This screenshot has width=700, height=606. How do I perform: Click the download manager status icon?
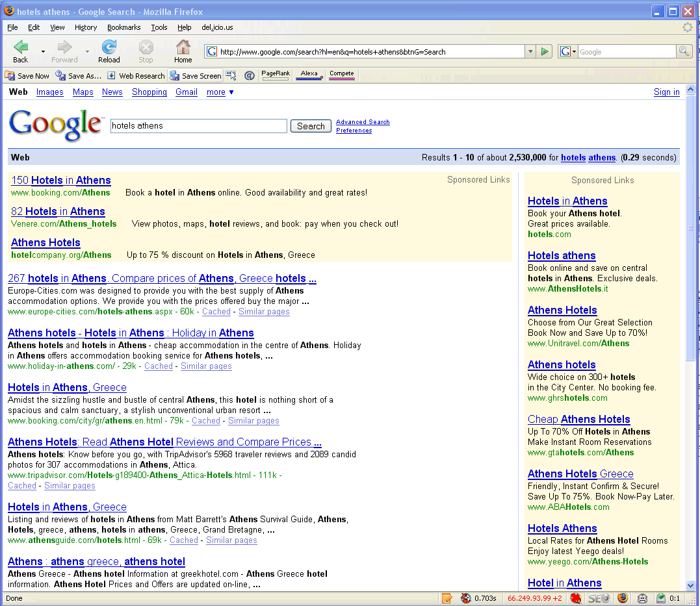[x=661, y=598]
